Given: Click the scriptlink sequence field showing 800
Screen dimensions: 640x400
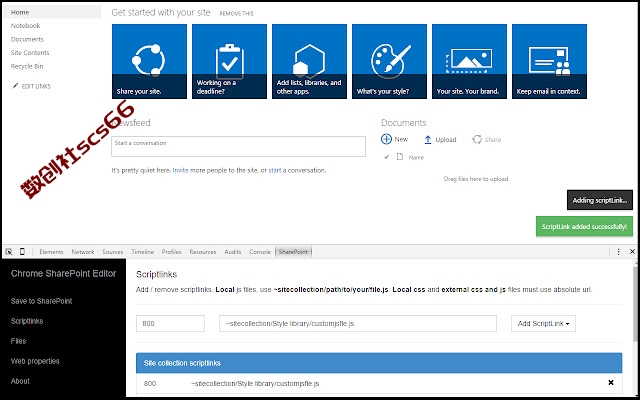Looking at the screenshot, I should click(x=170, y=323).
